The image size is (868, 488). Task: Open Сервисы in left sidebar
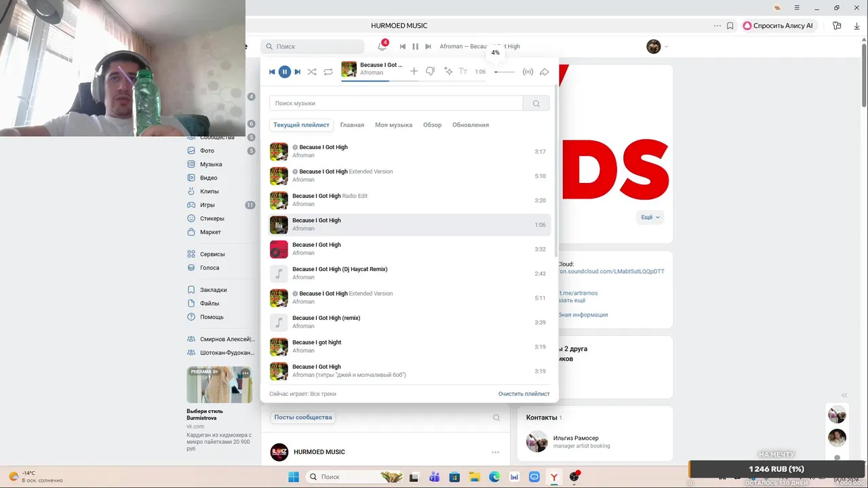pos(212,254)
